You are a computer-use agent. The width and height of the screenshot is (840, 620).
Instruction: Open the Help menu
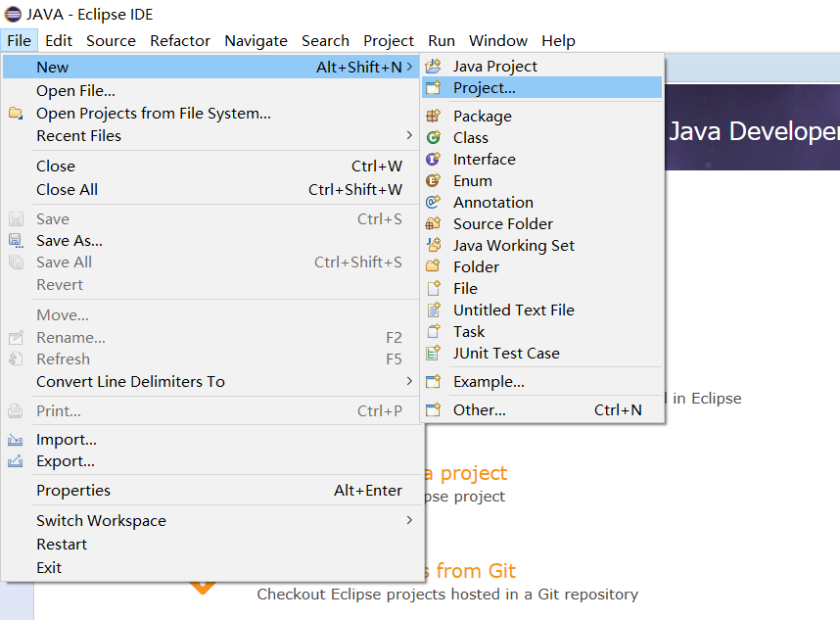pos(558,41)
